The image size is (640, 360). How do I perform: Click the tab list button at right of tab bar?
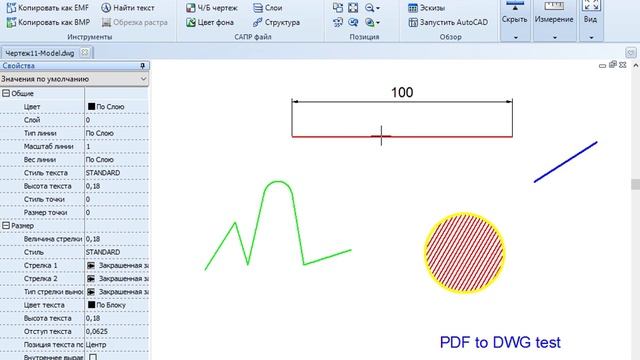[631, 52]
